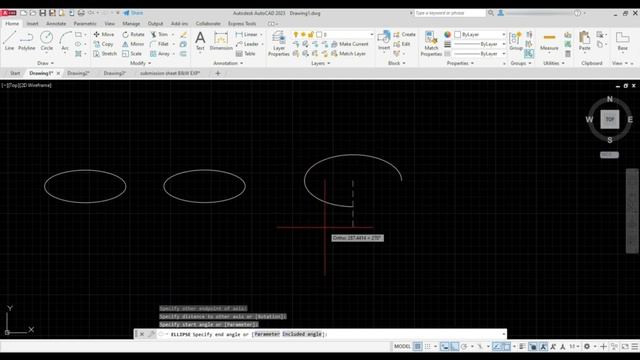
Task: Click the Array command
Action: [160, 53]
